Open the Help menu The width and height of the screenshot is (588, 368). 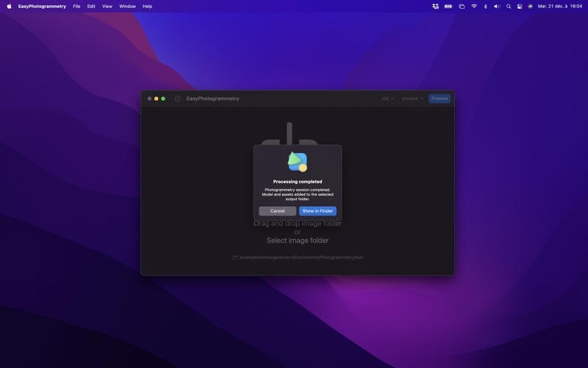click(x=147, y=6)
